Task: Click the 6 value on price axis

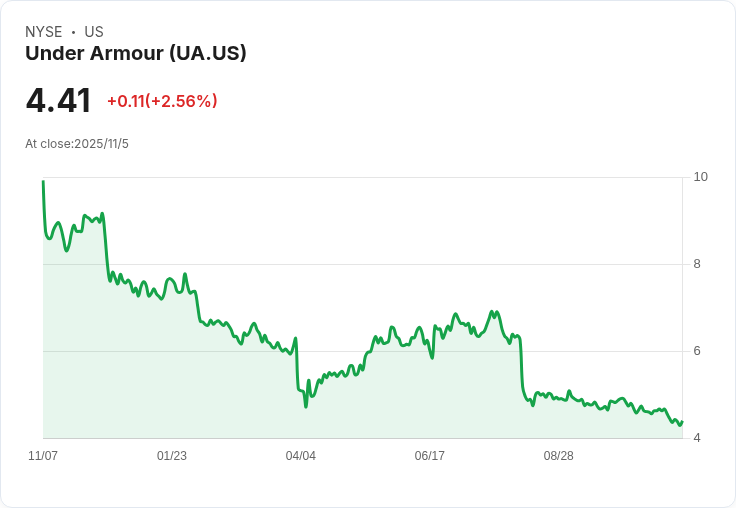Action: click(x=697, y=351)
